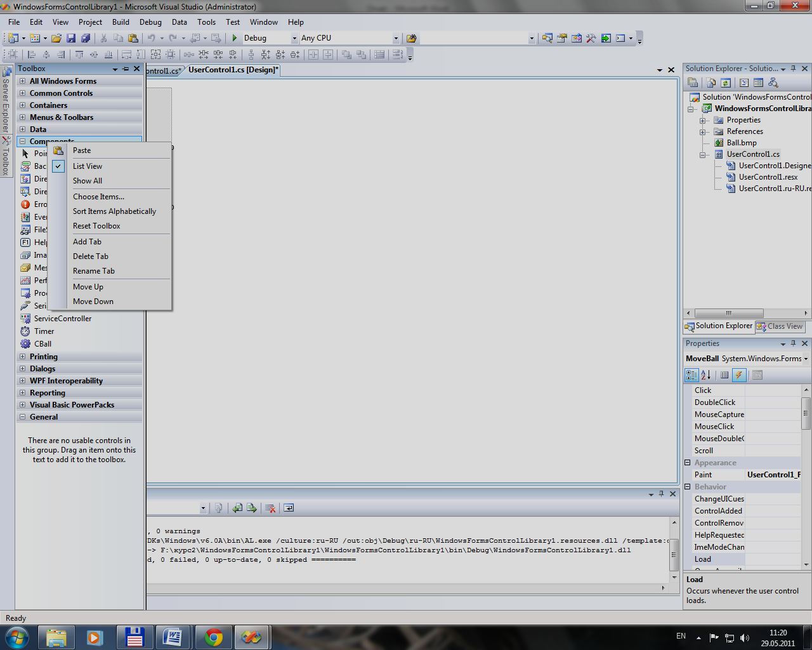This screenshot has height=650, width=812.
Task: Click the Save All toolbar icon
Action: tap(85, 38)
